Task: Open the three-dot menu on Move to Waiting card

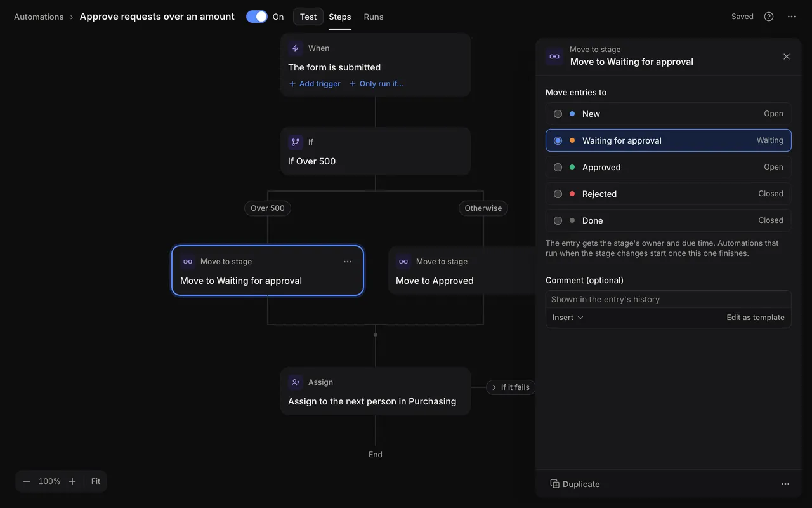Action: click(348, 262)
